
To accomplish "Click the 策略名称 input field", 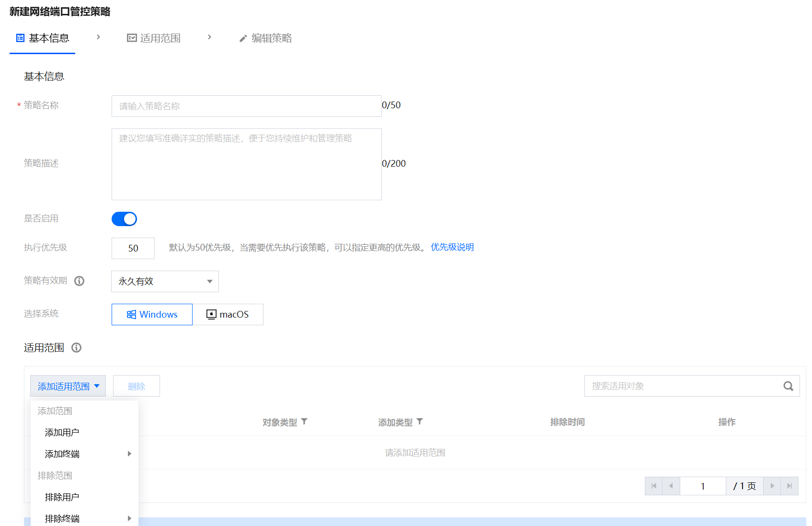I will pos(246,106).
